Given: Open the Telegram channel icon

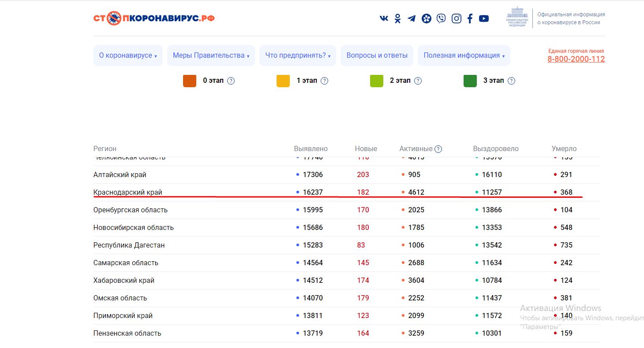Looking at the screenshot, I should pos(412,19).
